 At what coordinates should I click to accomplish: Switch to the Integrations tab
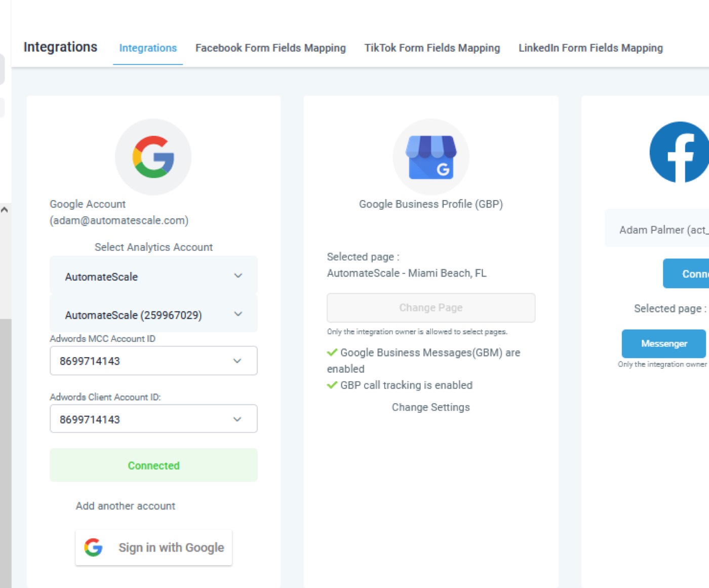click(x=148, y=48)
